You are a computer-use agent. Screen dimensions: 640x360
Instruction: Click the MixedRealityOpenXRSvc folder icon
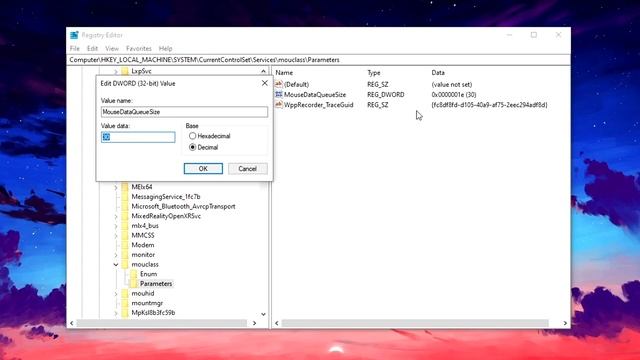point(124,216)
